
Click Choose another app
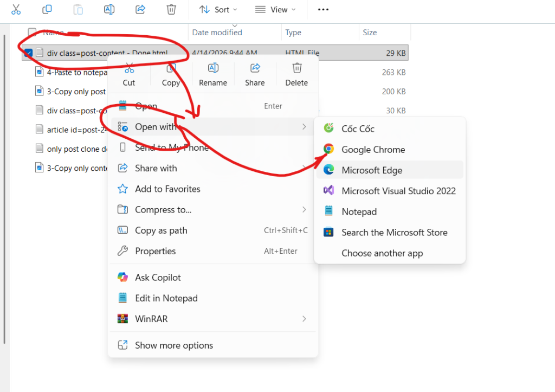coord(382,253)
